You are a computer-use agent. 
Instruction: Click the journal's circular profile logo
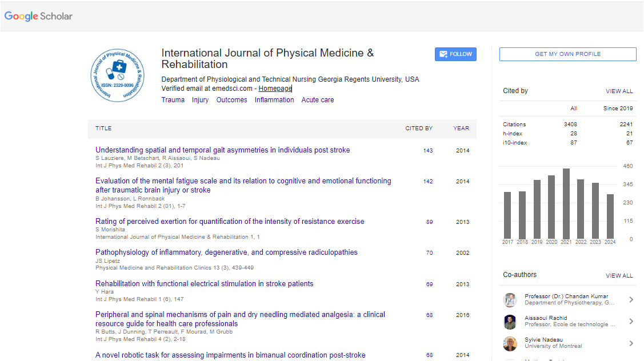click(x=117, y=75)
